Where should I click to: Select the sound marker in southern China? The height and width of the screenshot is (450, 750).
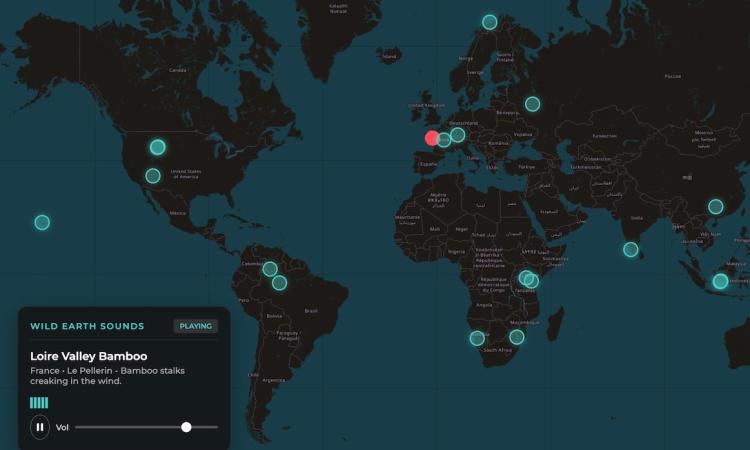715,207
